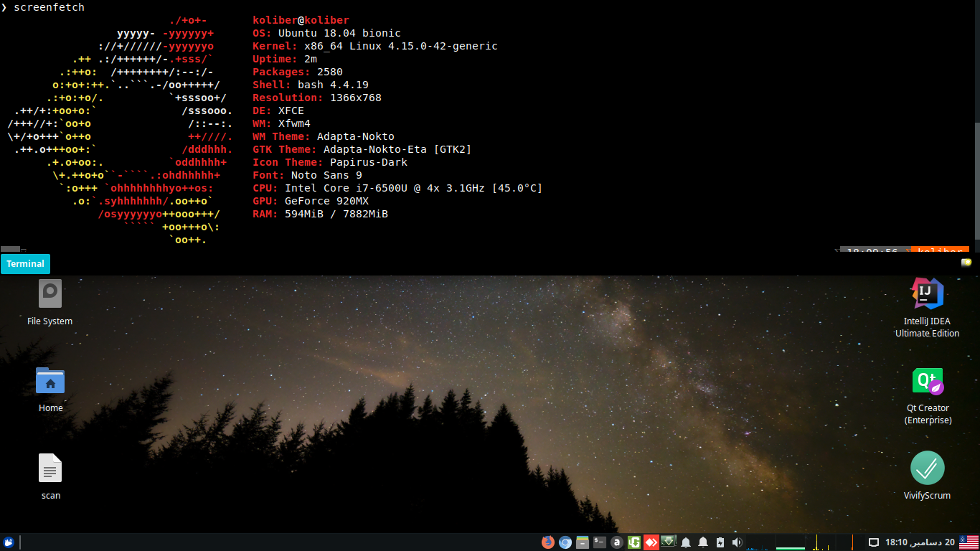Launch Firefox from the panel
The height and width of the screenshot is (551, 980).
[548, 542]
